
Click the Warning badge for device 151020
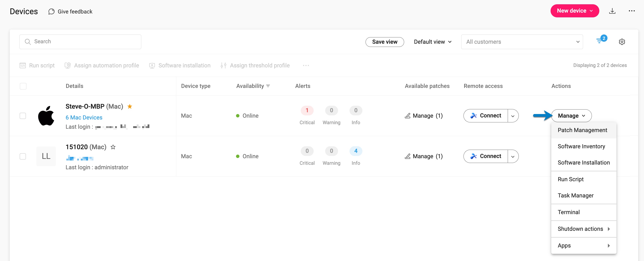point(331,151)
